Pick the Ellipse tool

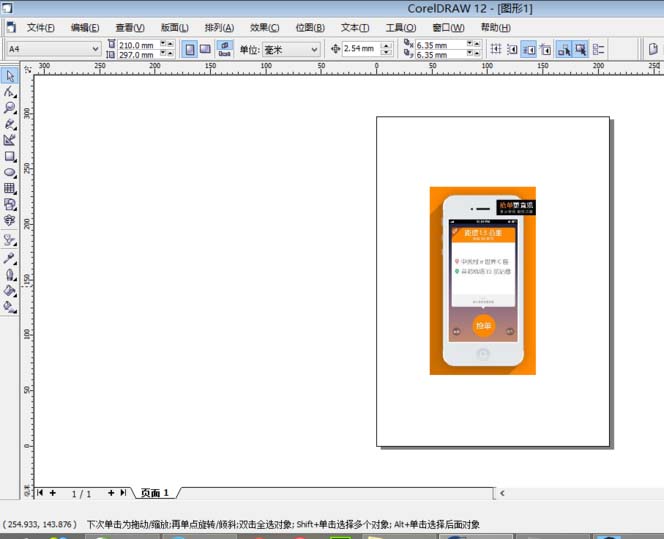(10, 172)
